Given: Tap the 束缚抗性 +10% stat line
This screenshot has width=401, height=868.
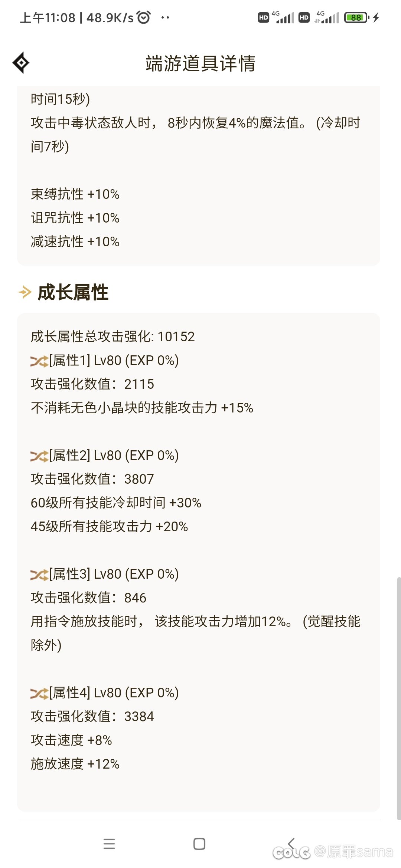Looking at the screenshot, I should coord(75,194).
